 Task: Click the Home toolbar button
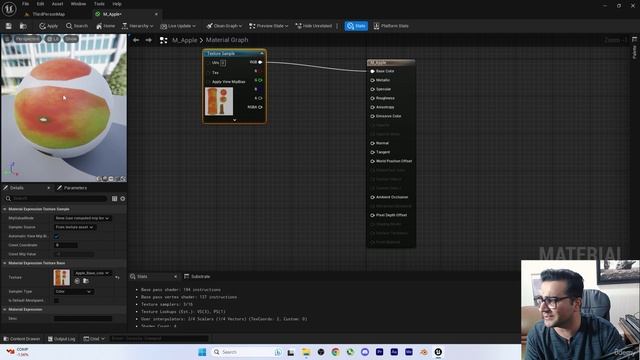105,26
